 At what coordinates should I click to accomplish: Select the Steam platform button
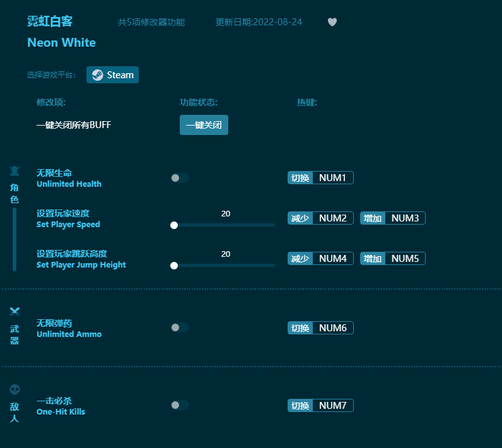point(112,74)
